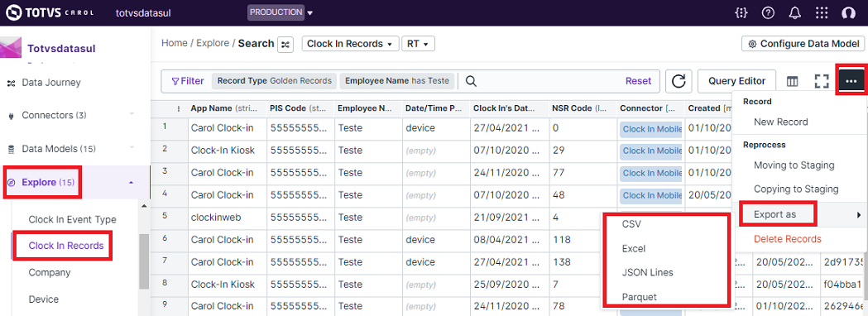The height and width of the screenshot is (316, 868).
Task: Export as Excel
Action: point(634,248)
